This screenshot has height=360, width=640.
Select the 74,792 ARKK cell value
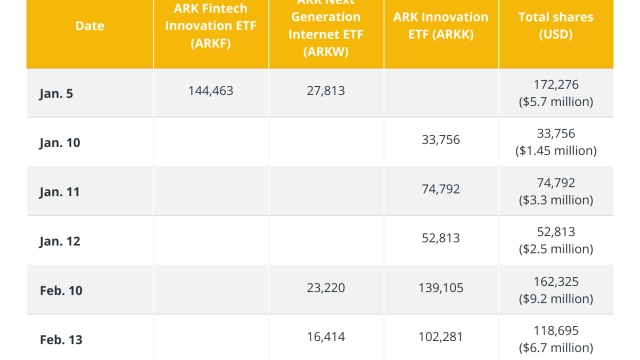(441, 189)
